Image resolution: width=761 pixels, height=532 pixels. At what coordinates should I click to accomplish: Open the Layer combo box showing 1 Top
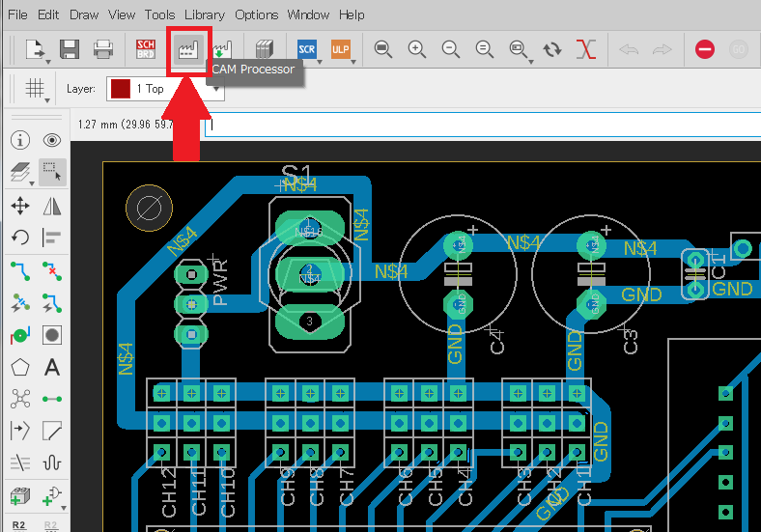(x=165, y=89)
